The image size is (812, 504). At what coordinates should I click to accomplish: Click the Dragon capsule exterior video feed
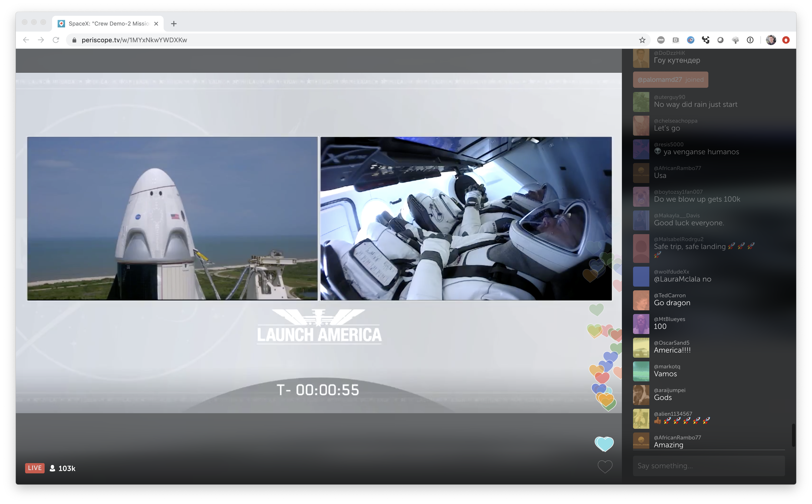tap(172, 218)
